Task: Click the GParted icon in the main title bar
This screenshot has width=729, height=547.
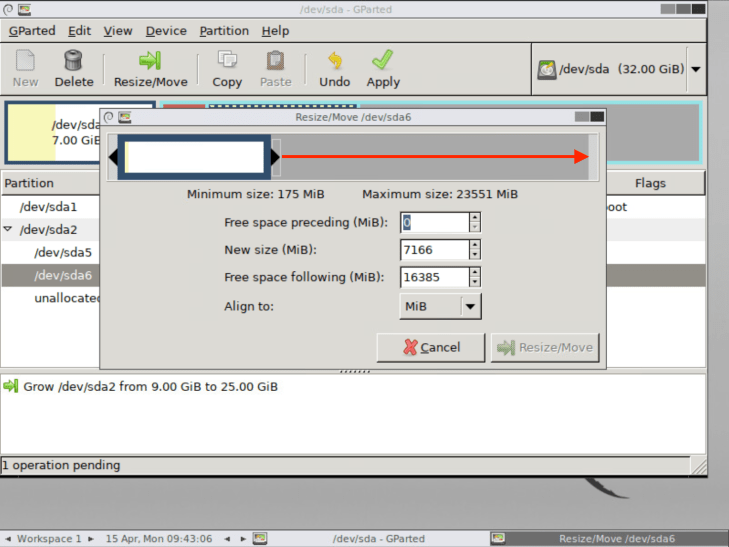Action: 24,9
